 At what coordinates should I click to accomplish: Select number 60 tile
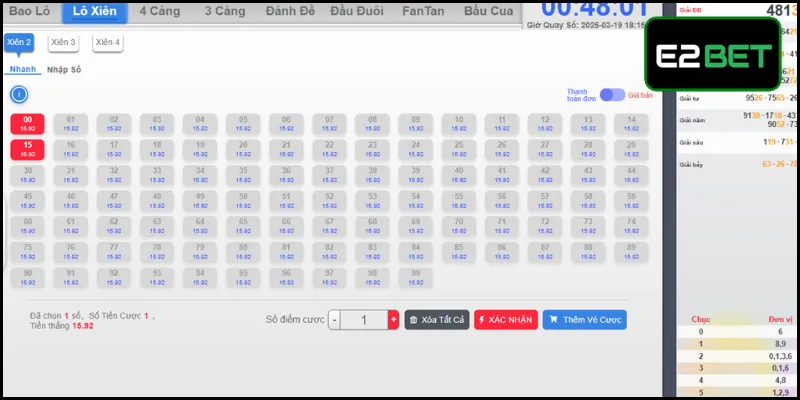(x=28, y=226)
